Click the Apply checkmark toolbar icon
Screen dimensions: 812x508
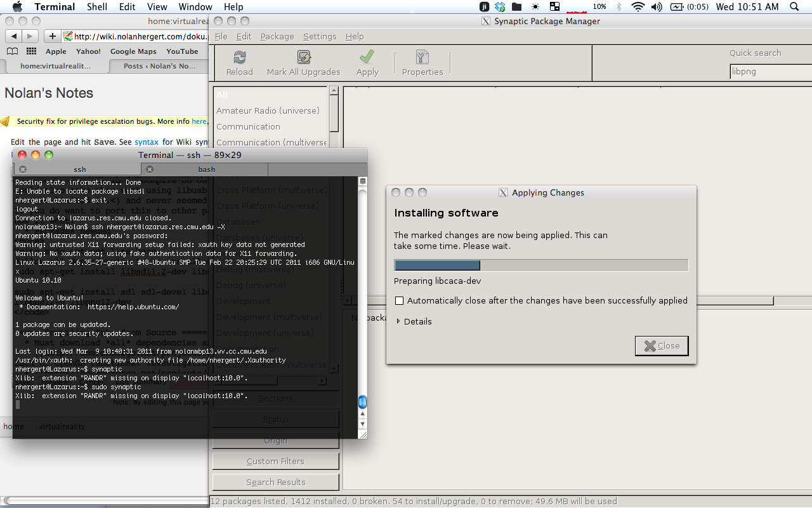(x=367, y=57)
